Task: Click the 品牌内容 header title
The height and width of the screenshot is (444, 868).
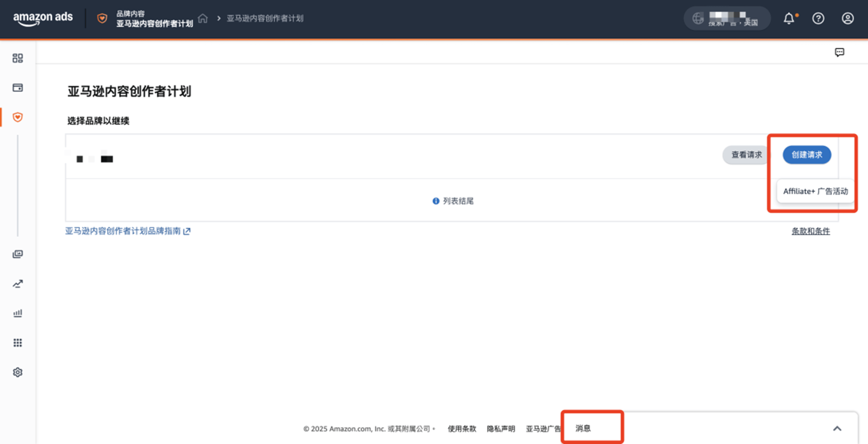Action: point(130,13)
